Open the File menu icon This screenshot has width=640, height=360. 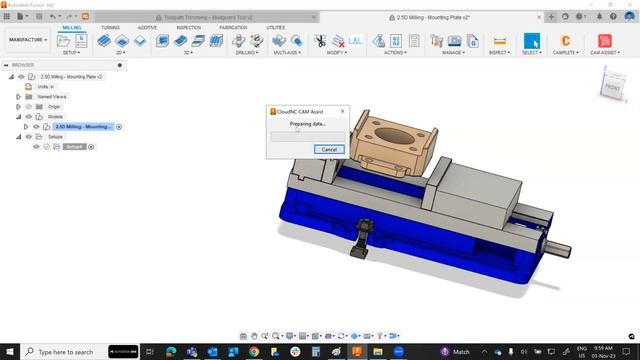[x=20, y=17]
